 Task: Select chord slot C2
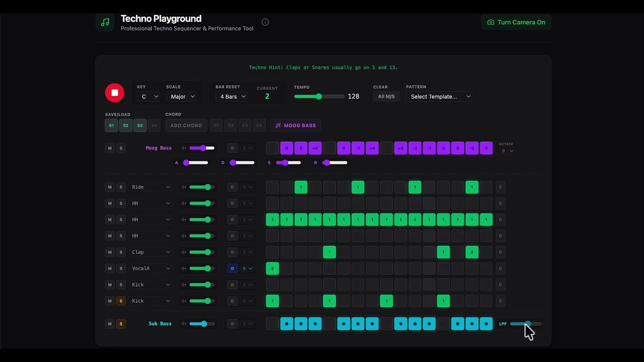(x=231, y=125)
